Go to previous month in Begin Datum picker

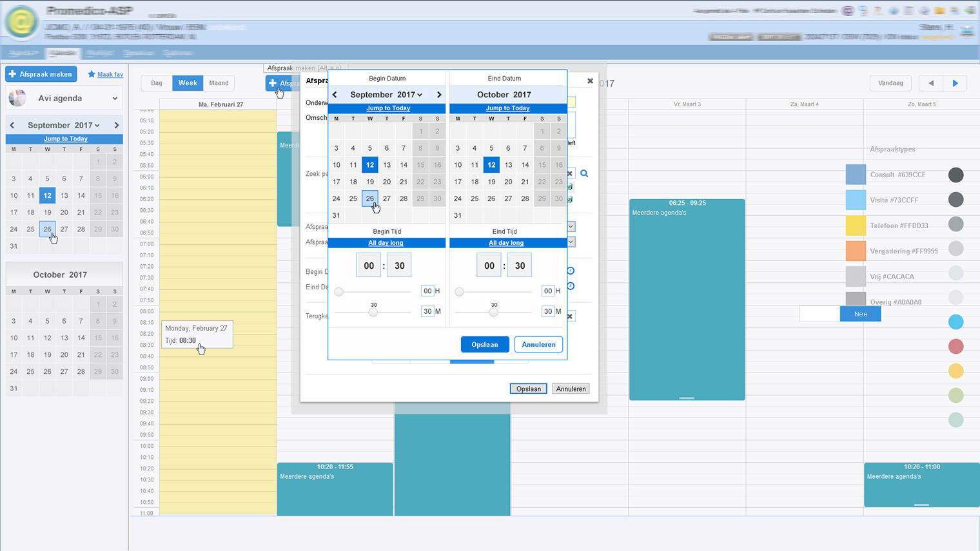335,95
